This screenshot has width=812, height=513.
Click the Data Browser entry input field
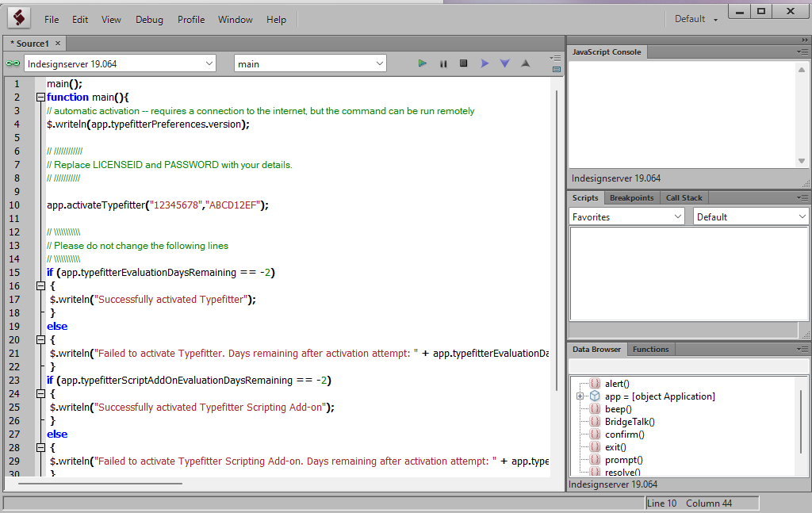tap(688, 366)
